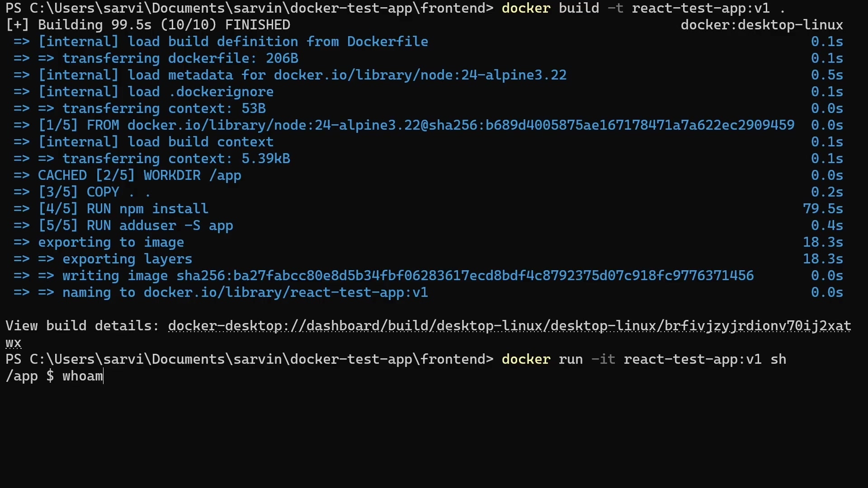Click 'transferring context: 5.39kB' line

tap(152, 159)
